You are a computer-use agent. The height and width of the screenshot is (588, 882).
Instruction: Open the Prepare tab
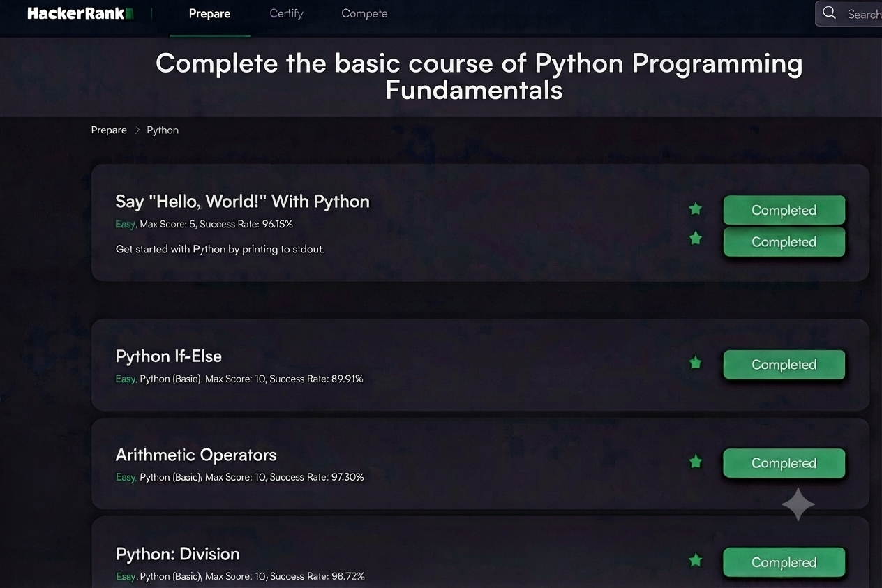[x=209, y=13]
